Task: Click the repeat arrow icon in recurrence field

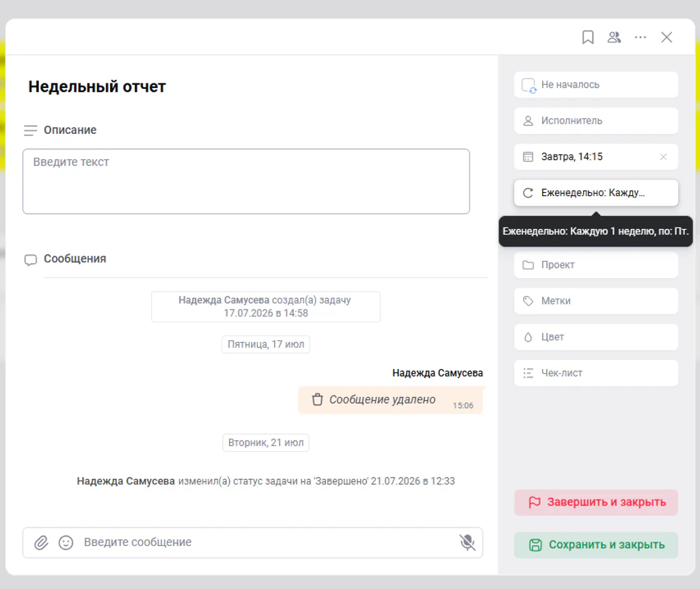Action: [x=528, y=193]
